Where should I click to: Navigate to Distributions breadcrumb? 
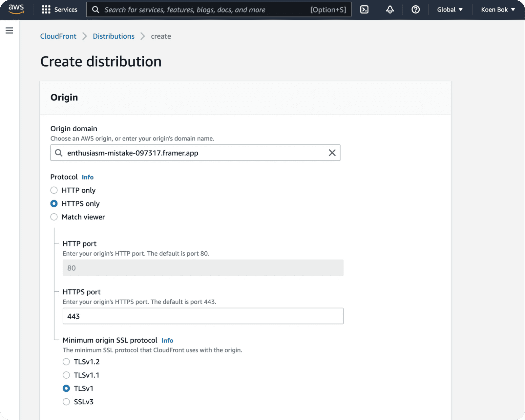pyautogui.click(x=114, y=36)
